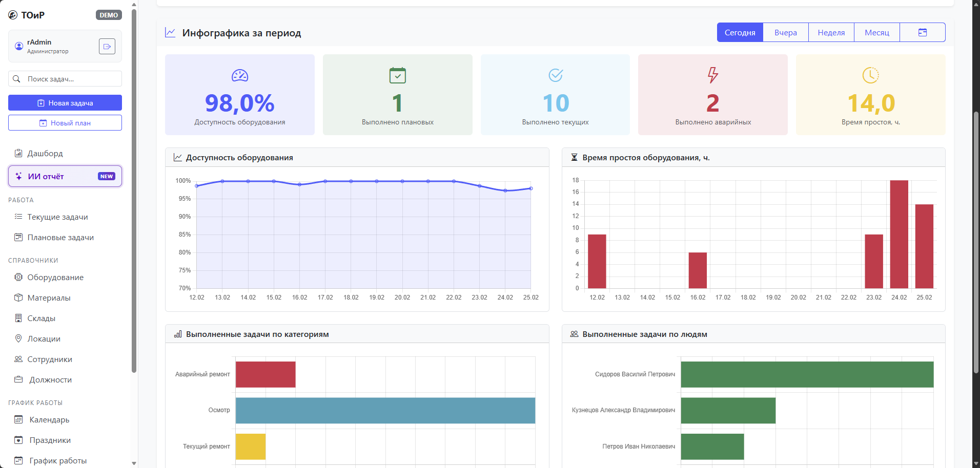Screen dimensions: 980x468
Task: Go to Оборудование in the sidebar
Action: point(55,278)
